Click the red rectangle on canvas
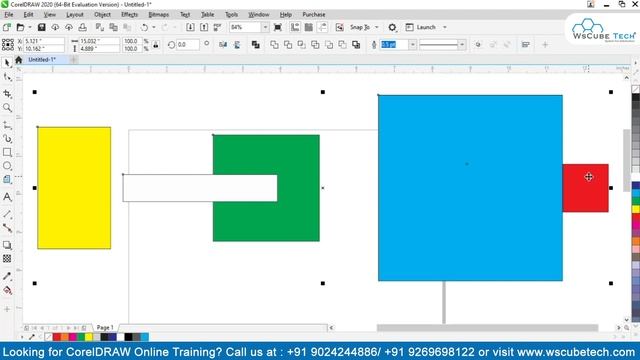This screenshot has width=640, height=360. 585,188
